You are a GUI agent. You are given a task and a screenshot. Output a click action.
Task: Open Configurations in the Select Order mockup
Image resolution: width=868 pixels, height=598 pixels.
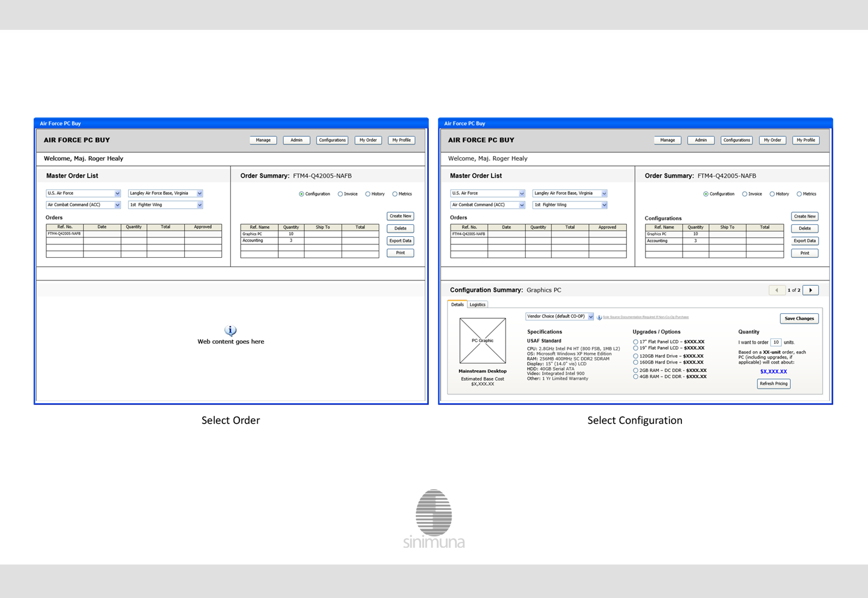tap(332, 140)
